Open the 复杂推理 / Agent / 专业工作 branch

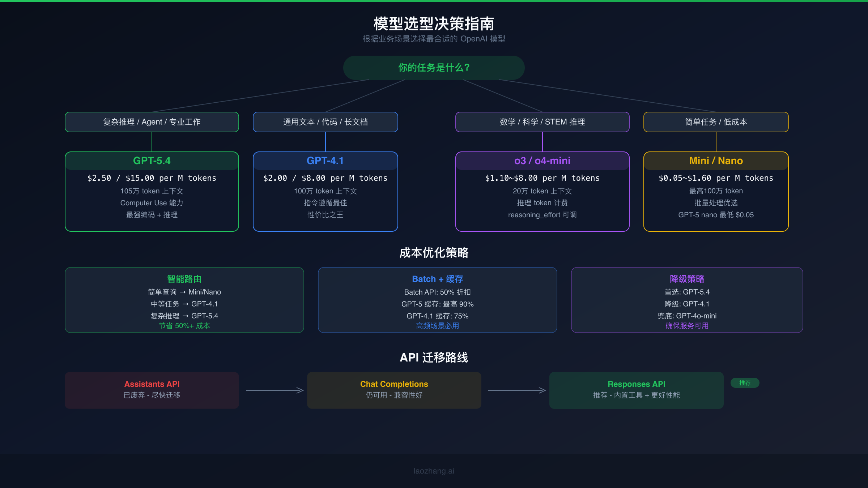pos(152,122)
